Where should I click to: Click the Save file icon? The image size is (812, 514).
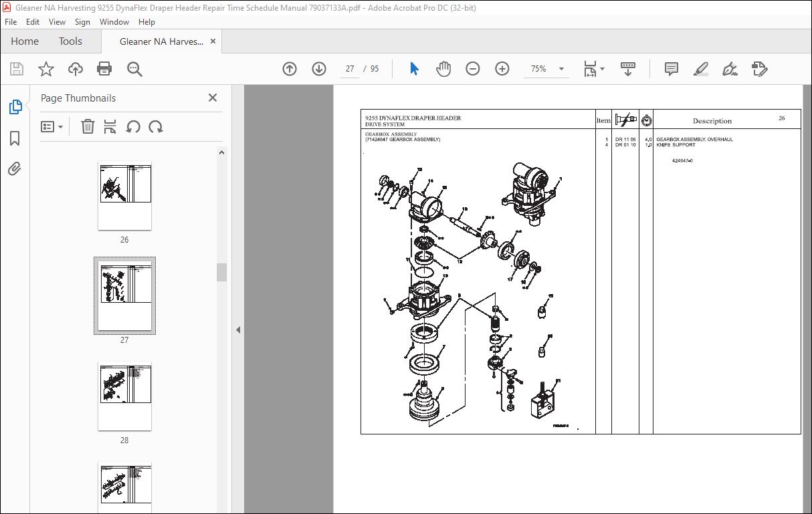point(17,69)
